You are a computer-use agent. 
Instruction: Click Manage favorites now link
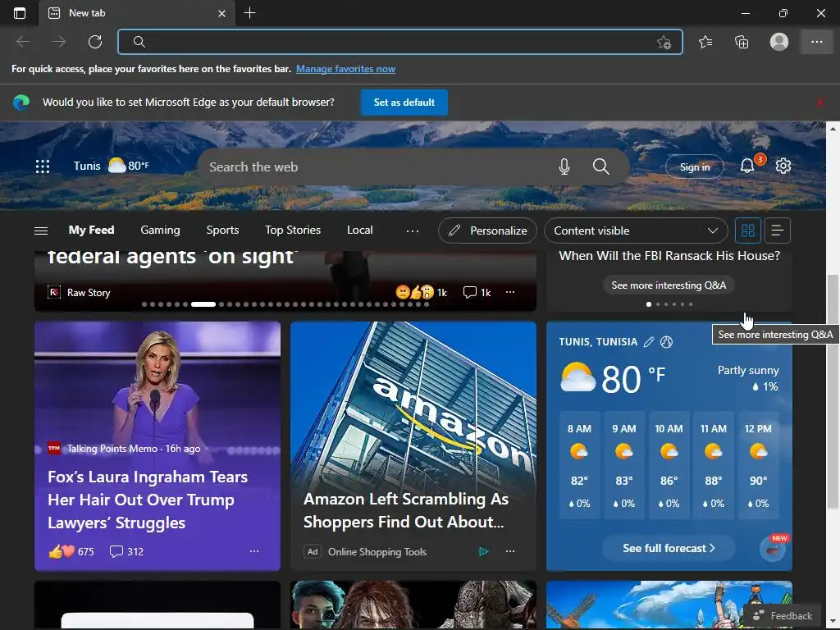pyautogui.click(x=345, y=69)
